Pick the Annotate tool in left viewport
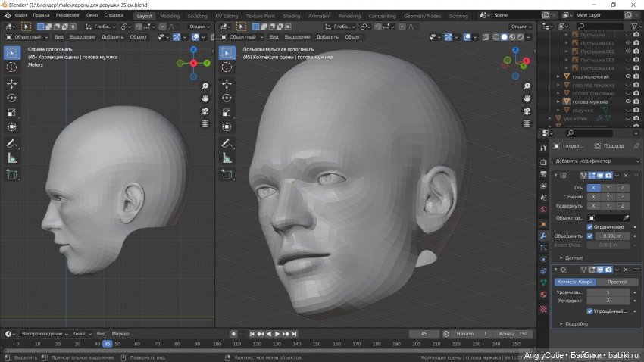Viewport: 644px width, 362px height. [12, 143]
